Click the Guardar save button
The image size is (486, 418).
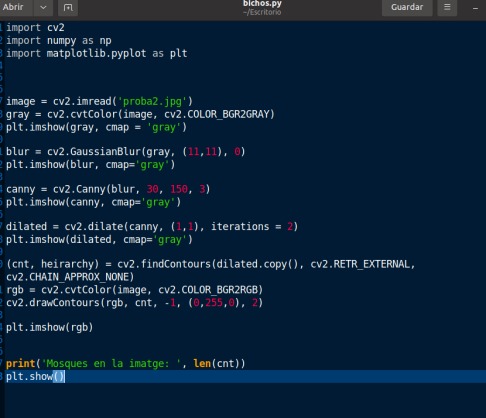407,7
